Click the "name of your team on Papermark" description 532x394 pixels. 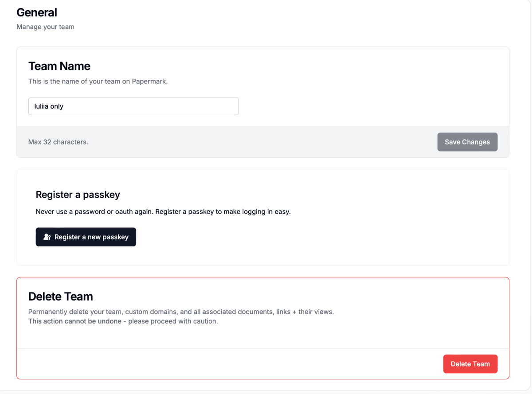click(98, 82)
